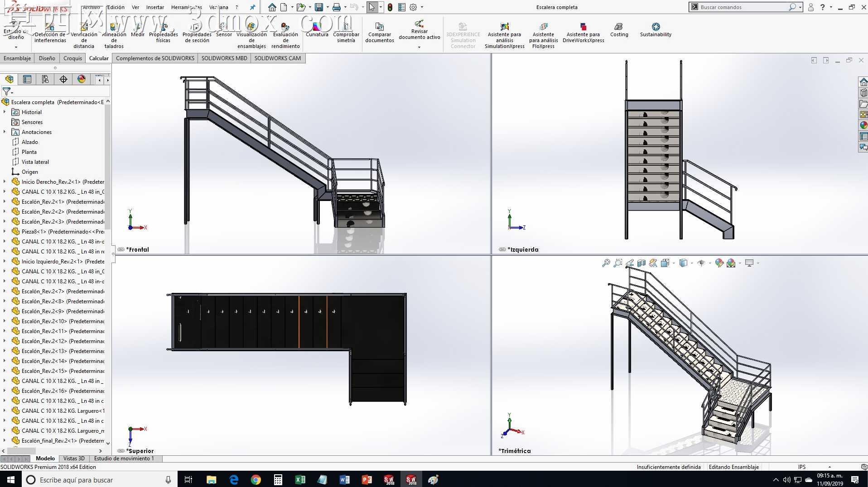Run Comprobar simetría check
The image size is (868, 487).
click(x=346, y=33)
